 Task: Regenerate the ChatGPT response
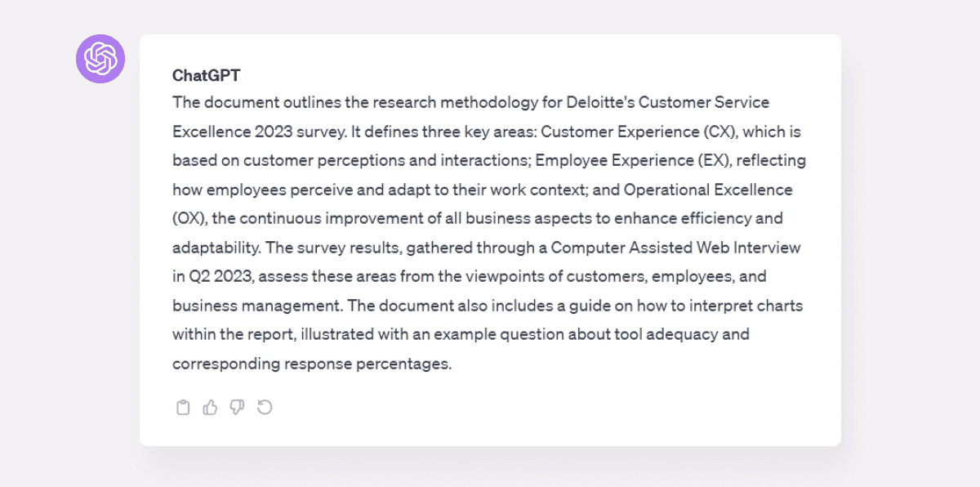point(265,407)
